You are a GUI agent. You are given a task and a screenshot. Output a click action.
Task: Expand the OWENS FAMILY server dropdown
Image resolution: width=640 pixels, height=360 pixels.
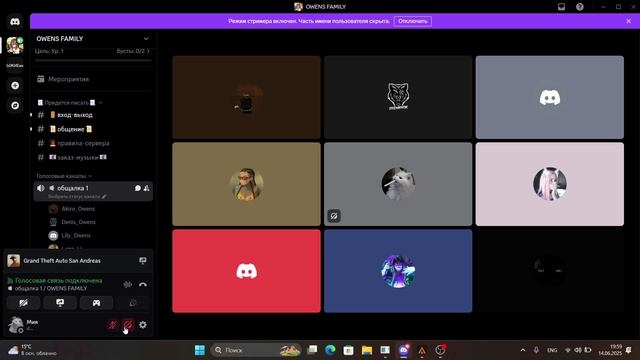click(146, 39)
